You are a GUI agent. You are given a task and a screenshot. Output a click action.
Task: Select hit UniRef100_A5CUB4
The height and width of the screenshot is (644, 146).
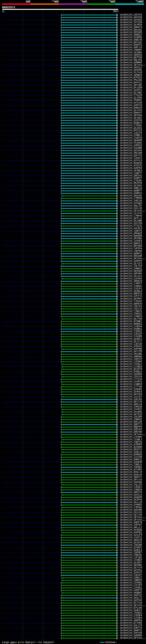(131, 354)
